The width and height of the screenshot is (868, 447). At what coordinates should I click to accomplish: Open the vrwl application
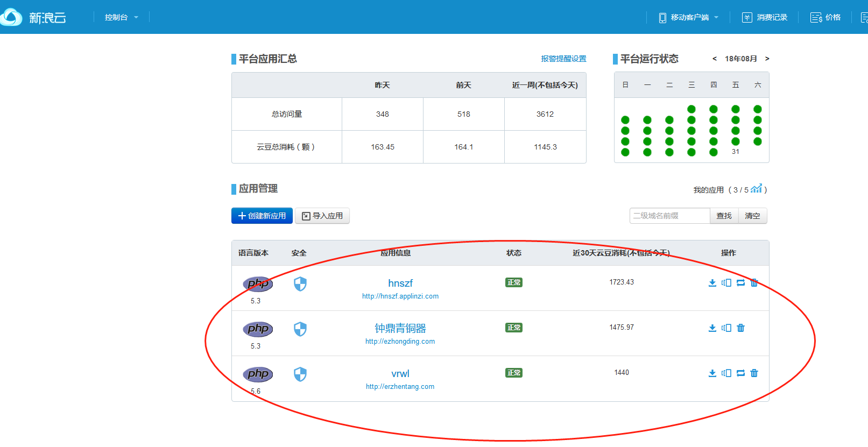(400, 373)
